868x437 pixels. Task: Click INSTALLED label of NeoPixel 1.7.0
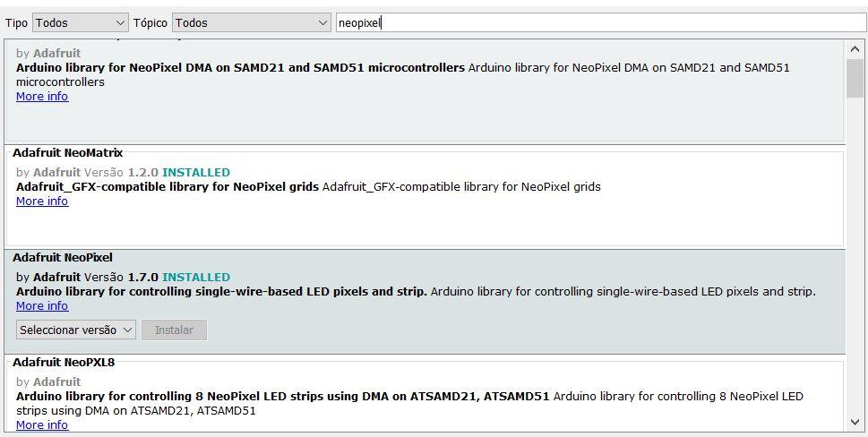(x=196, y=278)
